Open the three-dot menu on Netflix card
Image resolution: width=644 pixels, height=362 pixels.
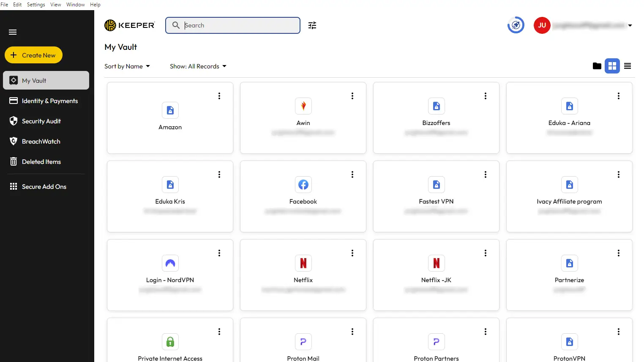click(352, 253)
